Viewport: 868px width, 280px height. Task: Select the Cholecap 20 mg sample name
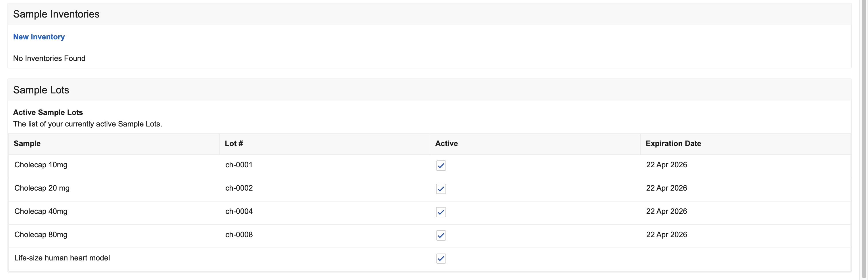pos(42,188)
